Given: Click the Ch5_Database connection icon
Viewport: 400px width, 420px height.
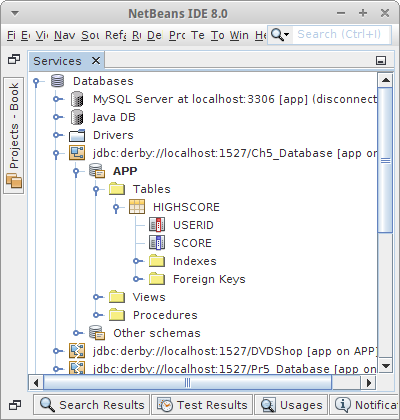Looking at the screenshot, I should click(x=77, y=153).
